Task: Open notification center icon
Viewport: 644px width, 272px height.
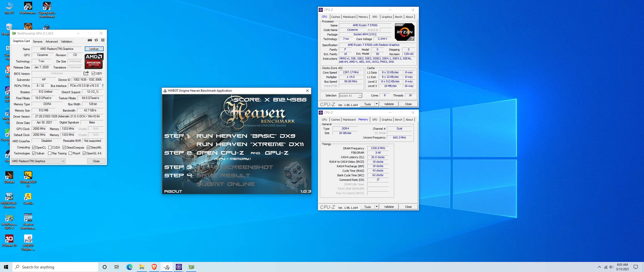Action: coord(636,267)
